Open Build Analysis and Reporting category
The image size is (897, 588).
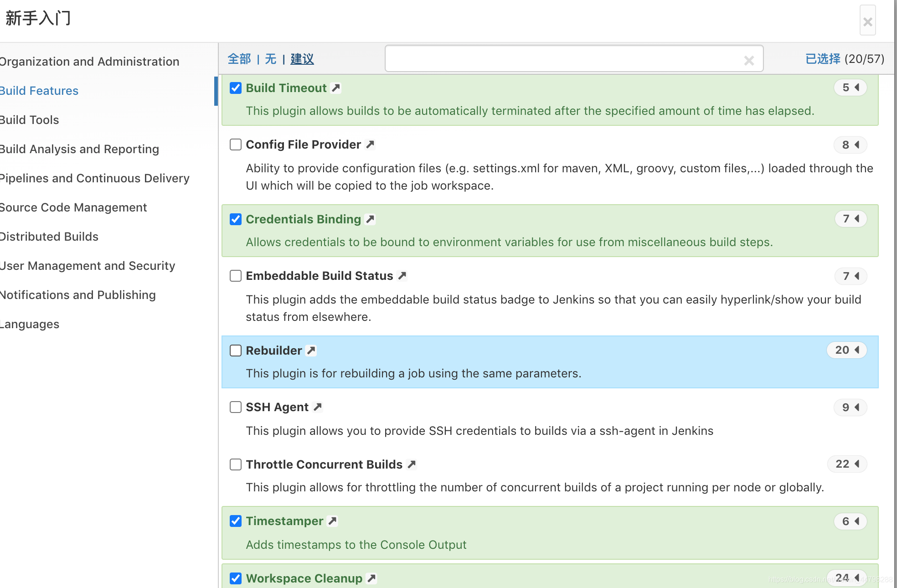click(79, 149)
